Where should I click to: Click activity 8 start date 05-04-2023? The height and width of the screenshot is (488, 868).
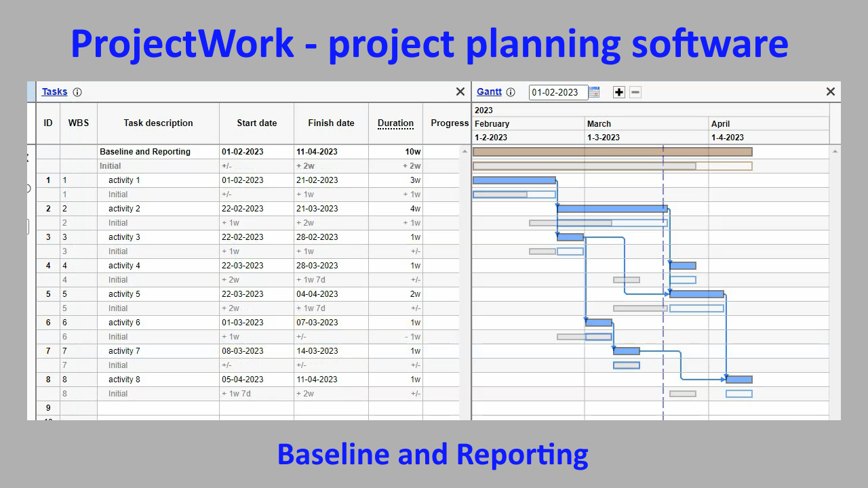pyautogui.click(x=243, y=380)
